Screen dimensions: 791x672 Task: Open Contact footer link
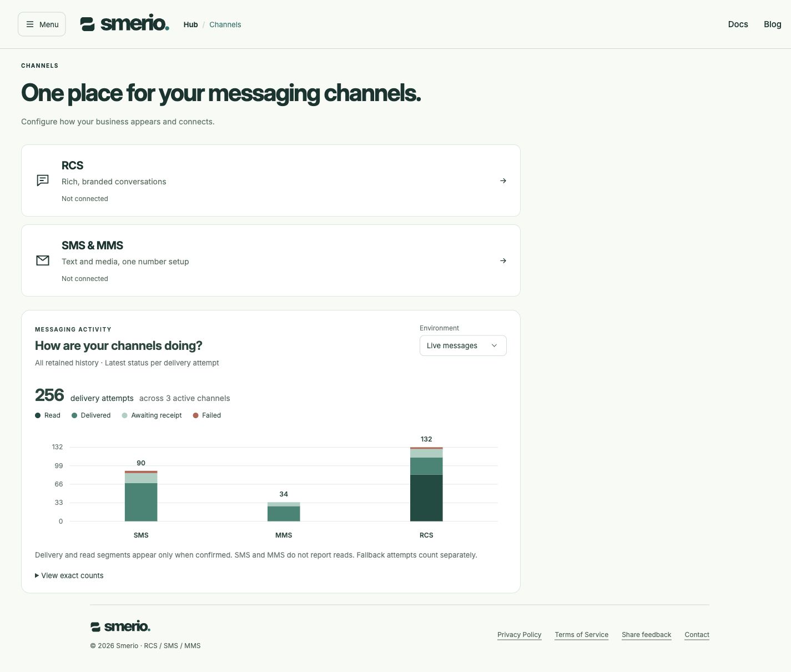[697, 635]
